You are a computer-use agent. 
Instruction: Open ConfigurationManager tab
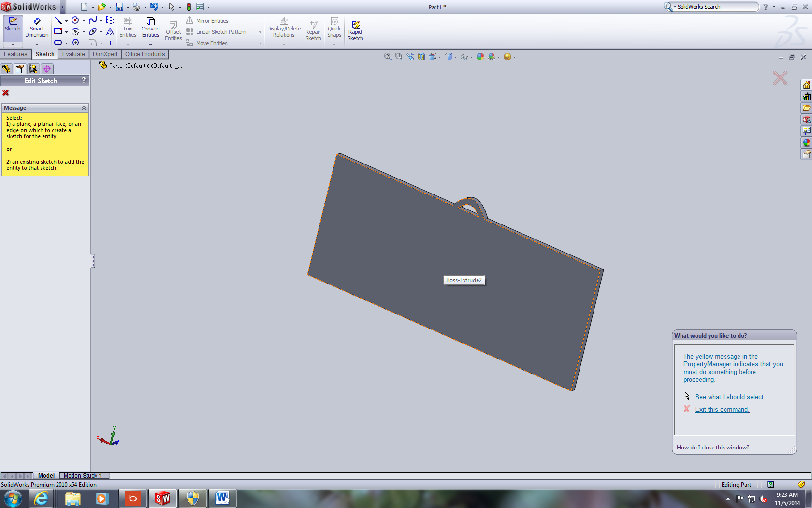tap(33, 69)
